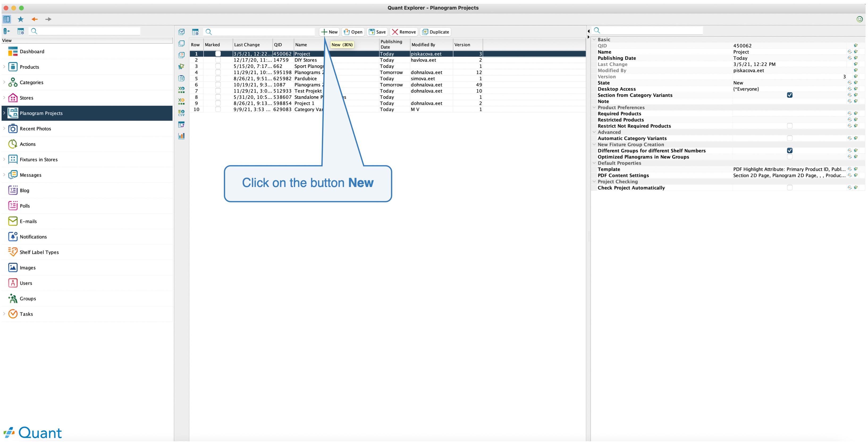
Task: Expand the Categories tree node chevron
Action: pyautogui.click(x=4, y=82)
